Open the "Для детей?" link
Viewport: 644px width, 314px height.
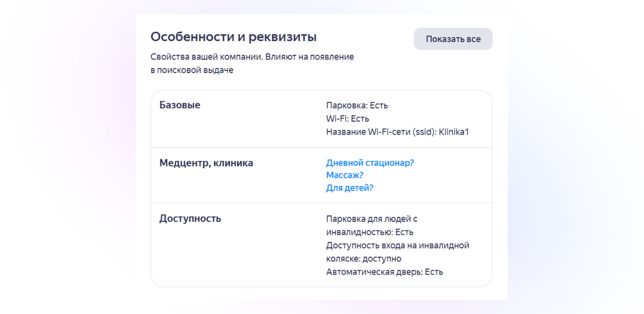[350, 188]
